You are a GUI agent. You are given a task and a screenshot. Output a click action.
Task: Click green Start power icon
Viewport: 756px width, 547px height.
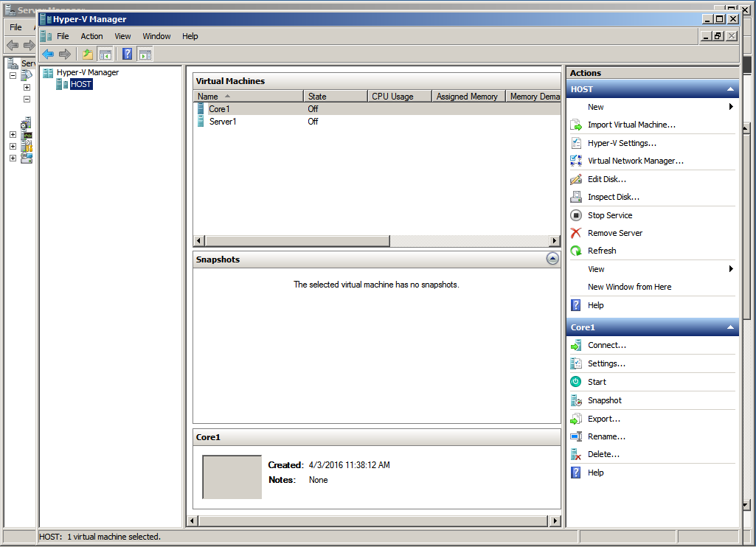(576, 382)
